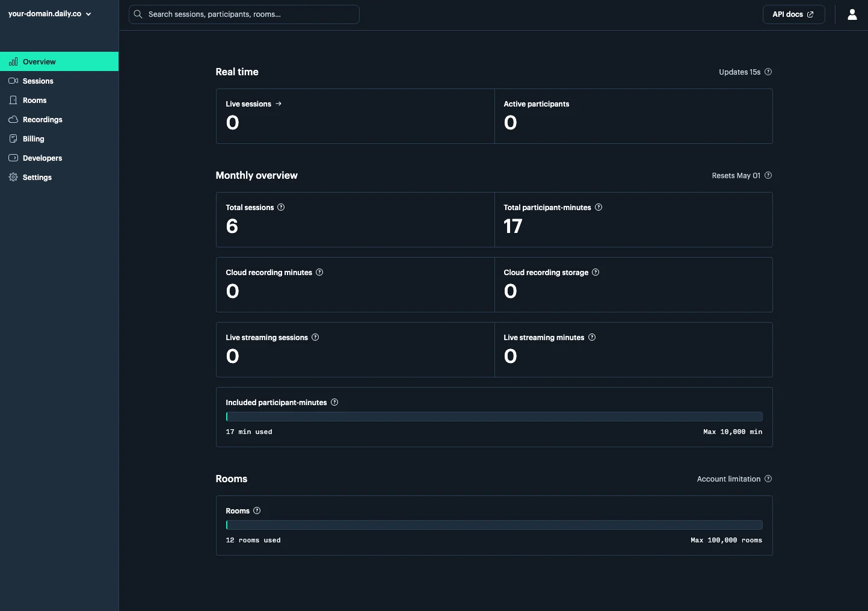Screen dimensions: 868x611
Task: Click the Included participant-minutes progress bar
Action: (x=494, y=417)
